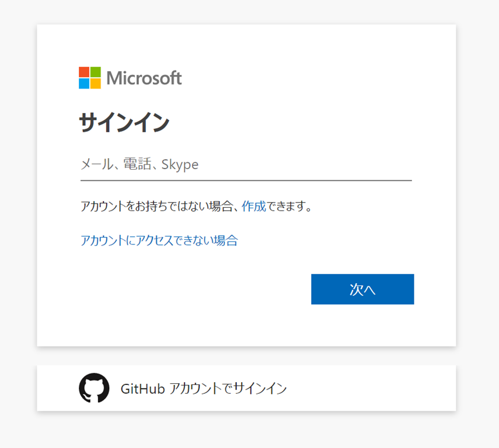Click empty area of GitHub sign-in panel
The height and width of the screenshot is (448, 499).
tap(374, 388)
